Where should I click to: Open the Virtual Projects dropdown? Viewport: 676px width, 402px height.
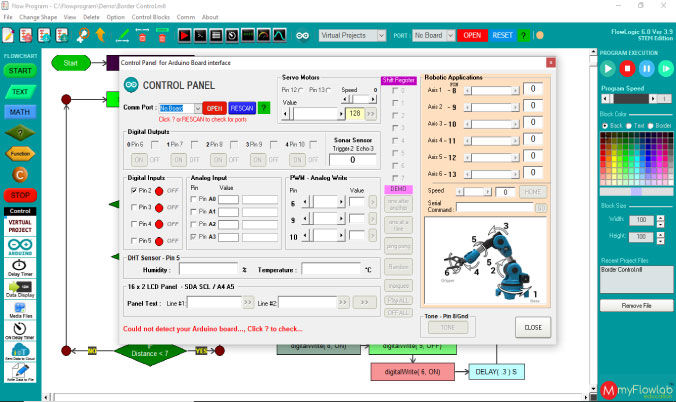point(382,35)
